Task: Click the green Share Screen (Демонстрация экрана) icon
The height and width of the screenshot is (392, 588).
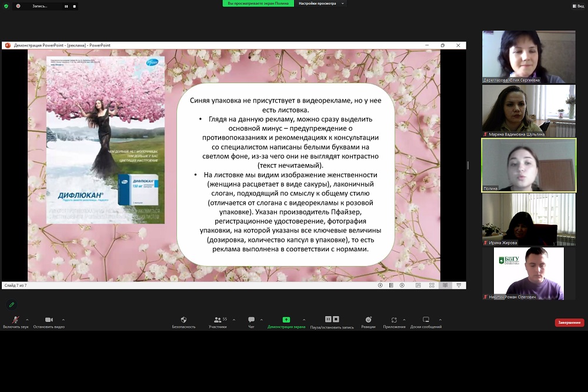Action: pos(286,320)
